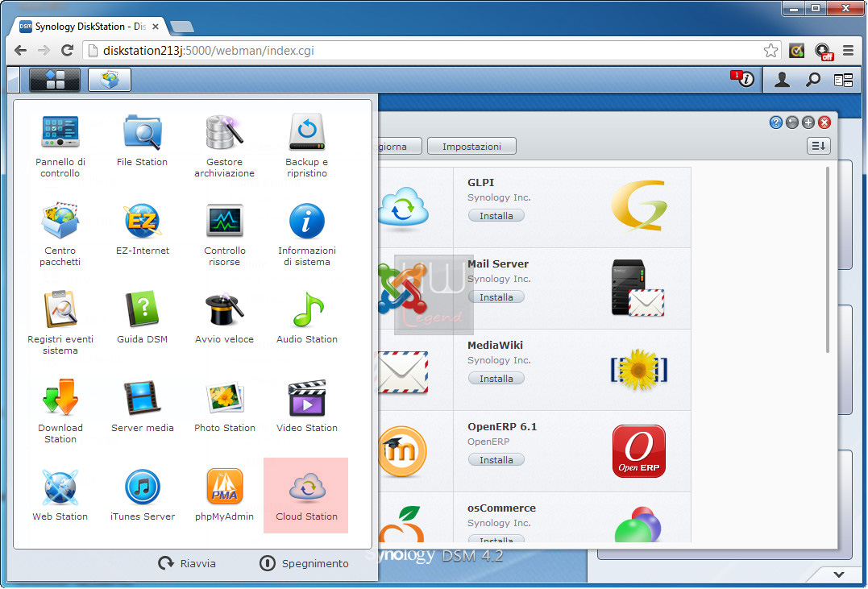This screenshot has width=868, height=589.
Task: Launch Photo Station
Action: [224, 406]
